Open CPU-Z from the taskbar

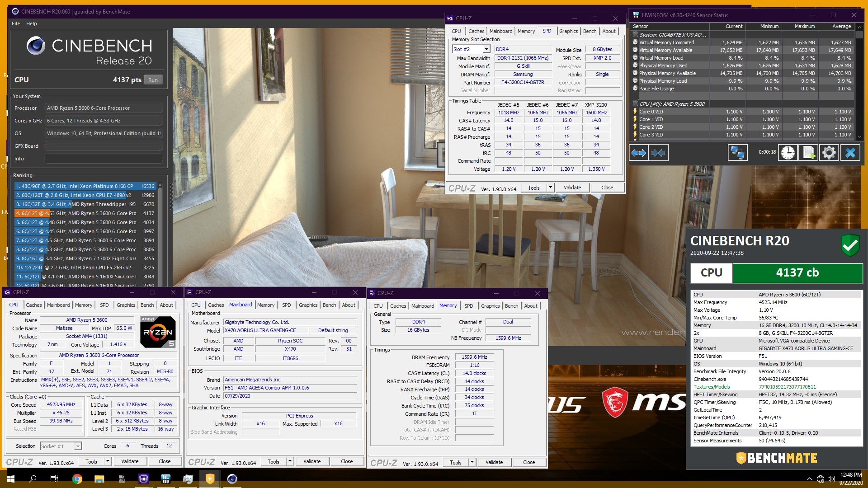click(144, 479)
